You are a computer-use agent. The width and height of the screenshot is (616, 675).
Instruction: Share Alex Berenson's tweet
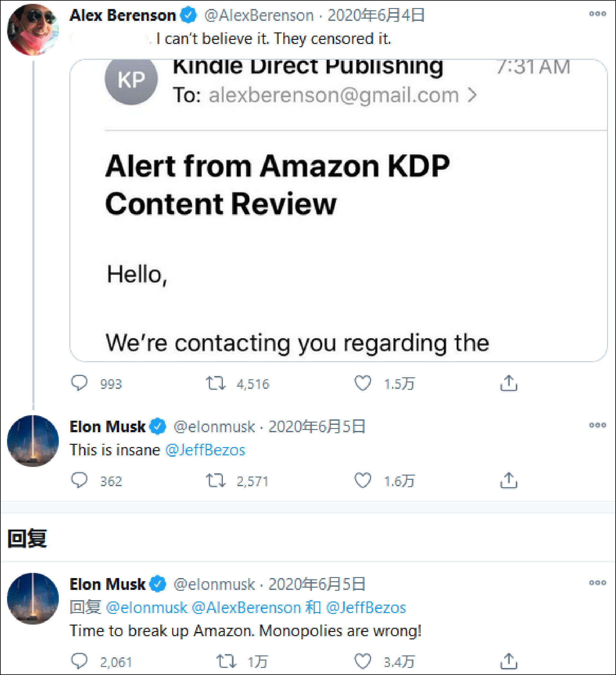[x=508, y=383]
